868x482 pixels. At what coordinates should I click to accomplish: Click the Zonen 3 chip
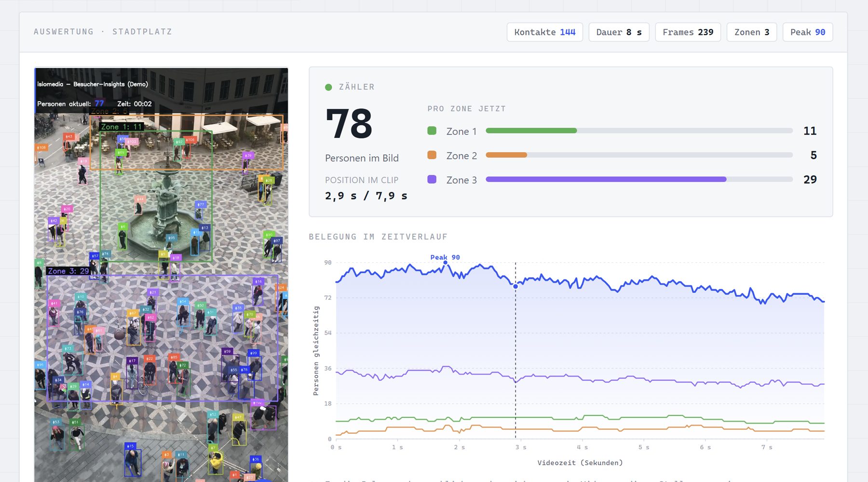751,32
